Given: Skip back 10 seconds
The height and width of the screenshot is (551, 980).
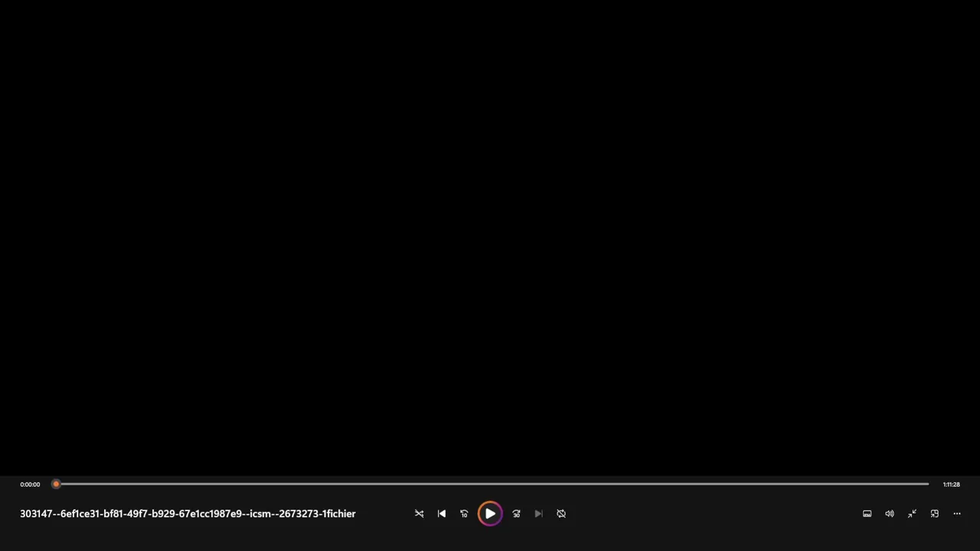Looking at the screenshot, I should (464, 514).
